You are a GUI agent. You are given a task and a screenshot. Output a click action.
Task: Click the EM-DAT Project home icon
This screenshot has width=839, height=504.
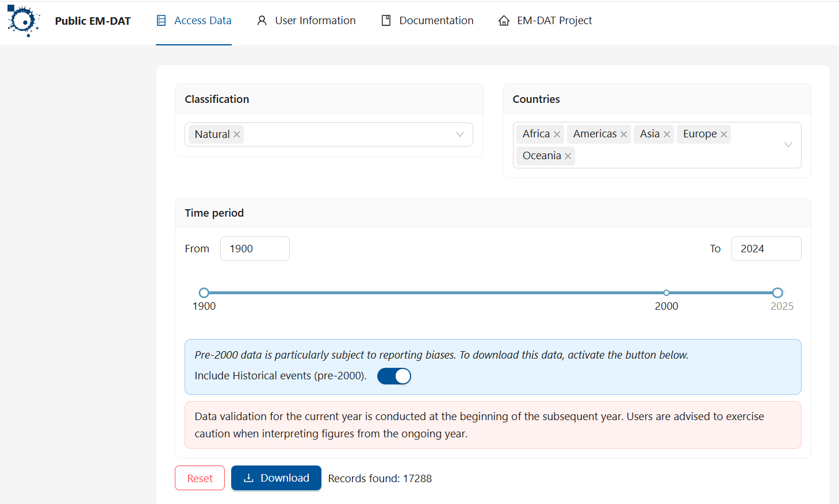[x=504, y=20]
